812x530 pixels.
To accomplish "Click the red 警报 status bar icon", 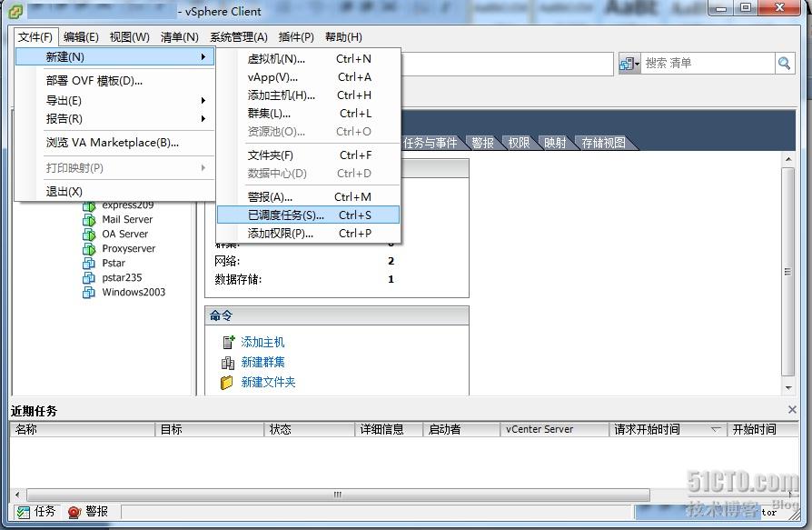I will [x=74, y=512].
